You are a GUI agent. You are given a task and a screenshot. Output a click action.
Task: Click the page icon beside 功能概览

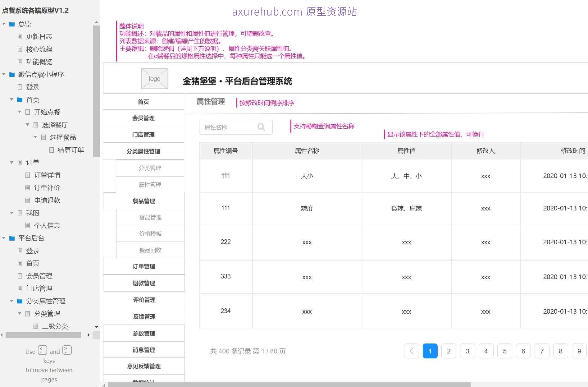pyautogui.click(x=20, y=62)
